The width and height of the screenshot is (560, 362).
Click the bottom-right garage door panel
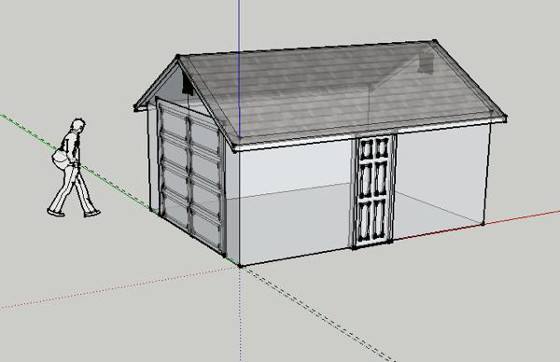[x=206, y=228]
